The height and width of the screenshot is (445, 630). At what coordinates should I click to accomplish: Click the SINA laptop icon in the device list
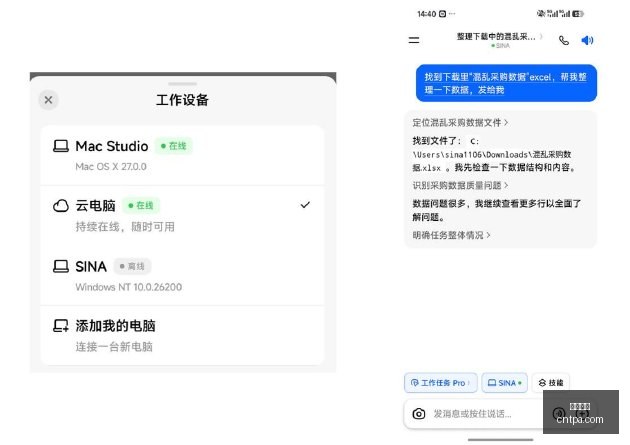[61, 266]
